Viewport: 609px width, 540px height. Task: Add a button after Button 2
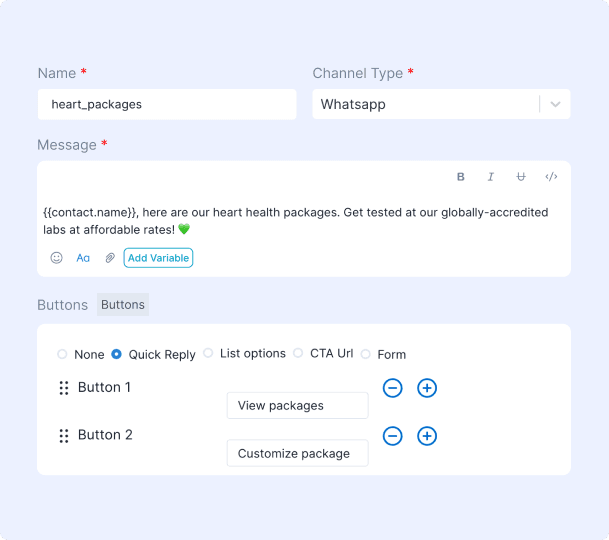[427, 436]
